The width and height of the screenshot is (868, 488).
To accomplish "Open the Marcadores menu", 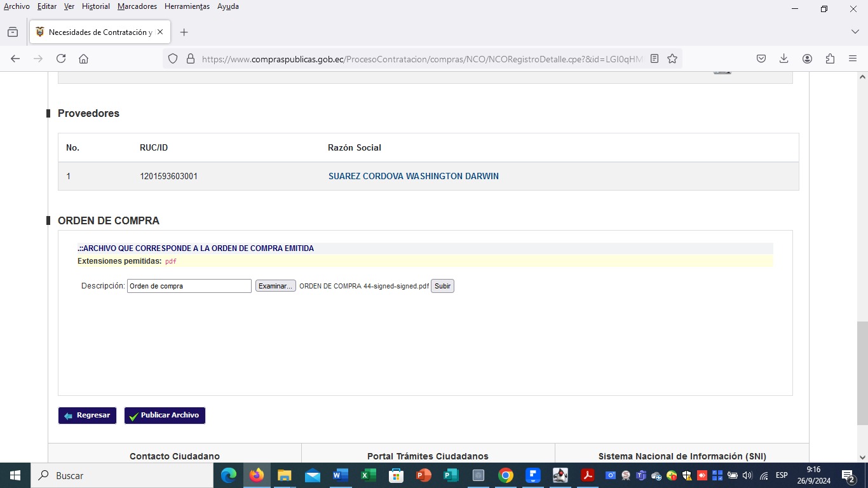I will (137, 6).
